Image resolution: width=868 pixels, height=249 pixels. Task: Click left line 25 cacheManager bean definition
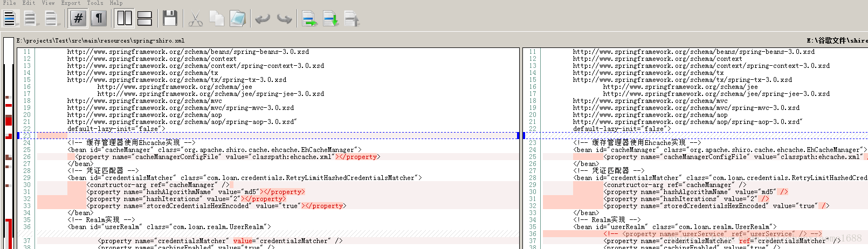[x=215, y=150]
